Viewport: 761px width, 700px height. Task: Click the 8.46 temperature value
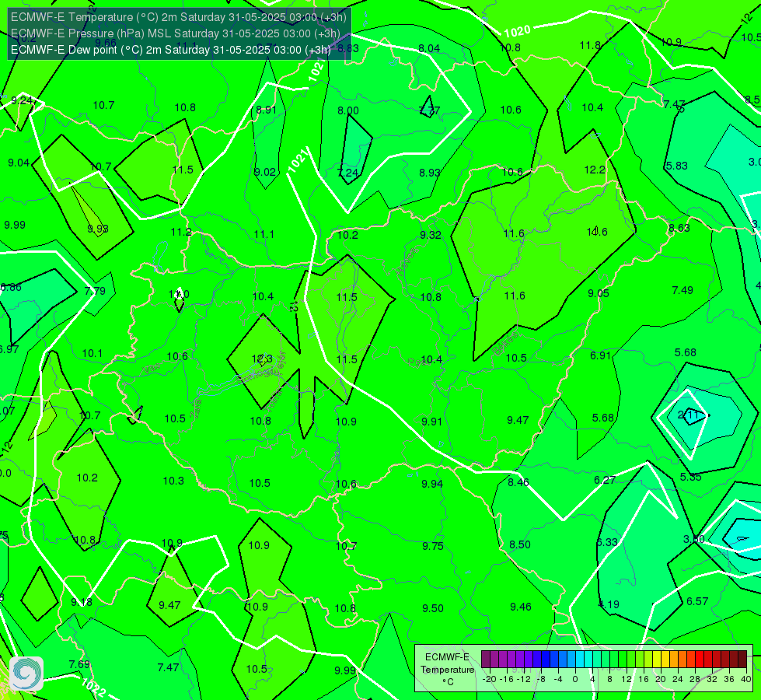tap(518, 482)
